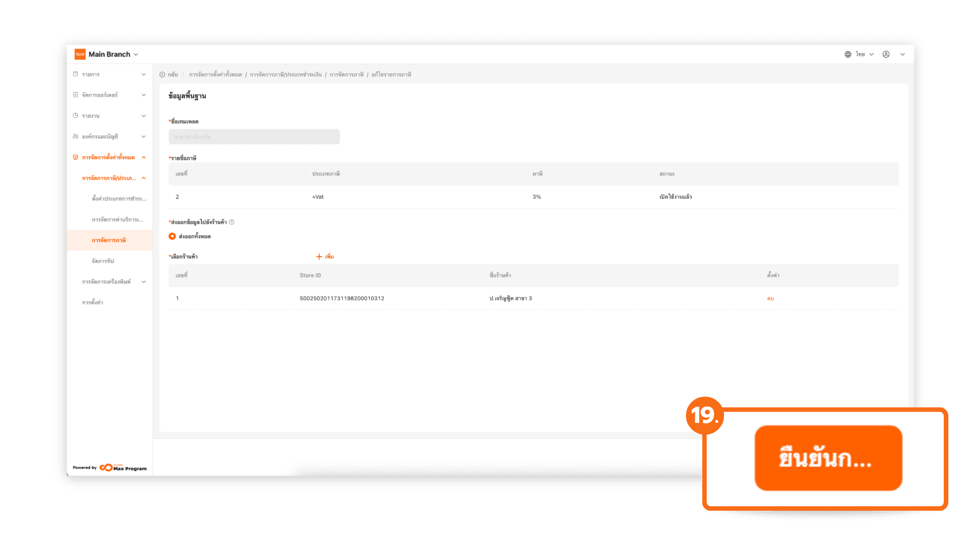Click the รายการ sidebar icon

click(76, 74)
